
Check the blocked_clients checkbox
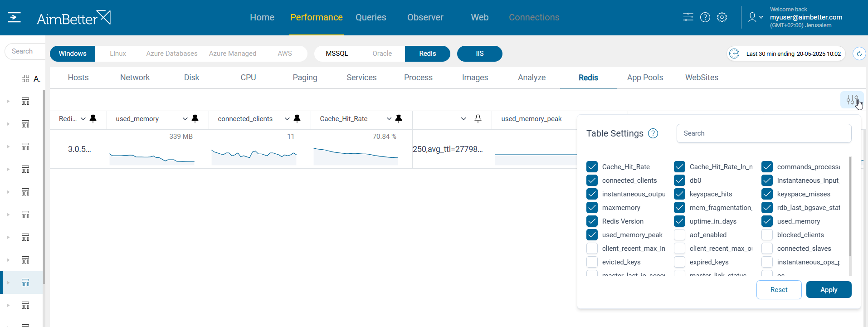click(767, 235)
